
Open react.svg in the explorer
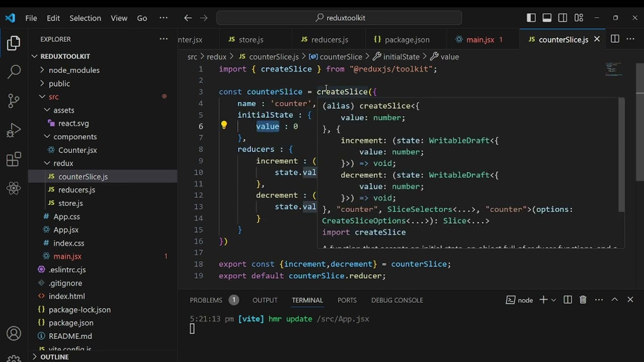coord(103,123)
